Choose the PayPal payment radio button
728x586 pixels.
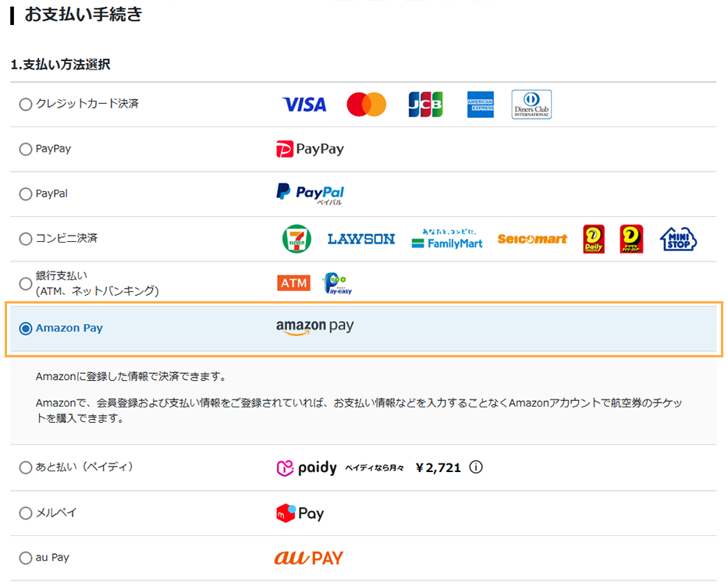(26, 194)
